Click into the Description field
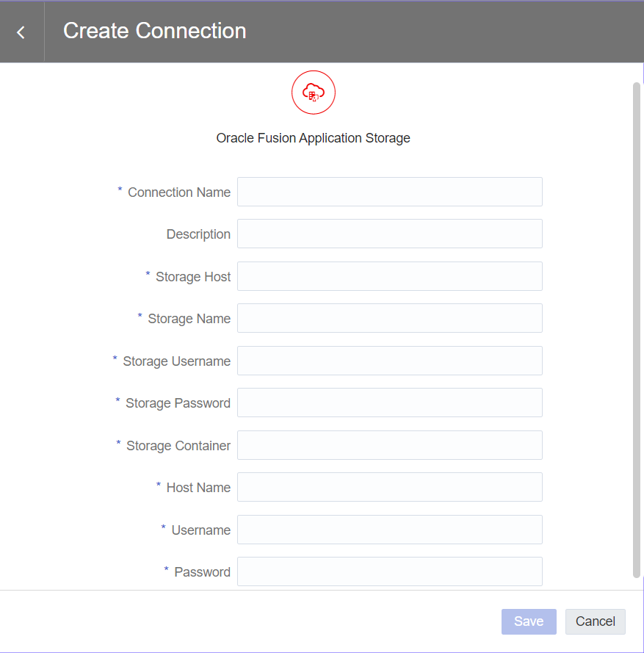This screenshot has height=653, width=644. click(x=390, y=234)
